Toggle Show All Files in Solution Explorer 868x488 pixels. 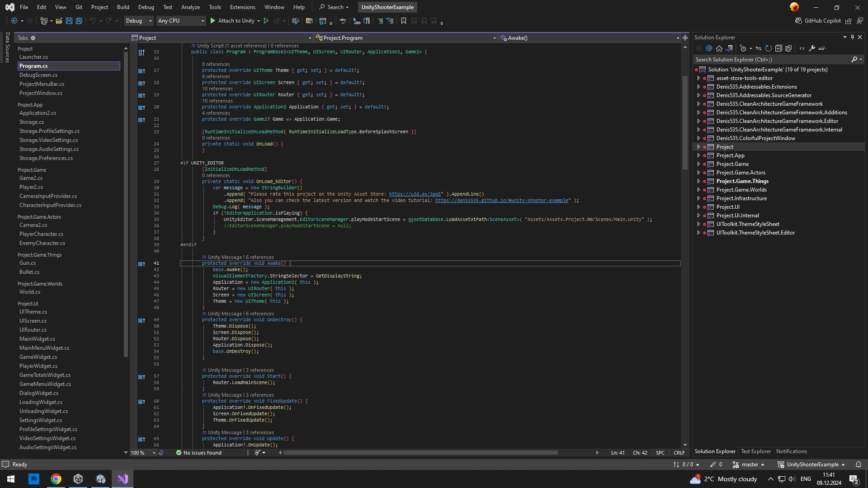point(789,48)
